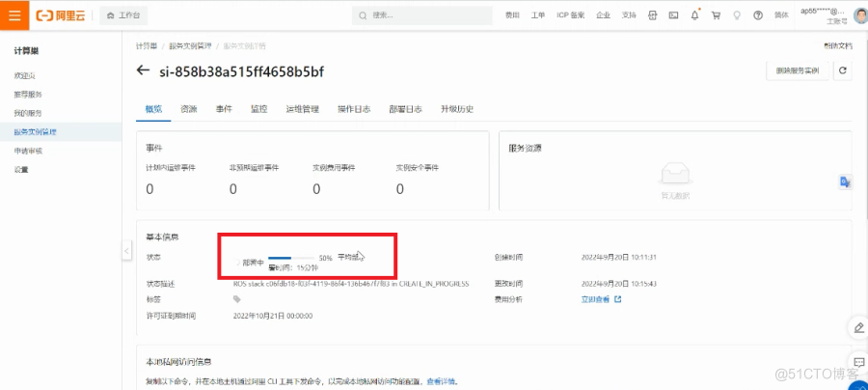Open 查看详情 link
The height and width of the screenshot is (390, 868).
coord(441,381)
